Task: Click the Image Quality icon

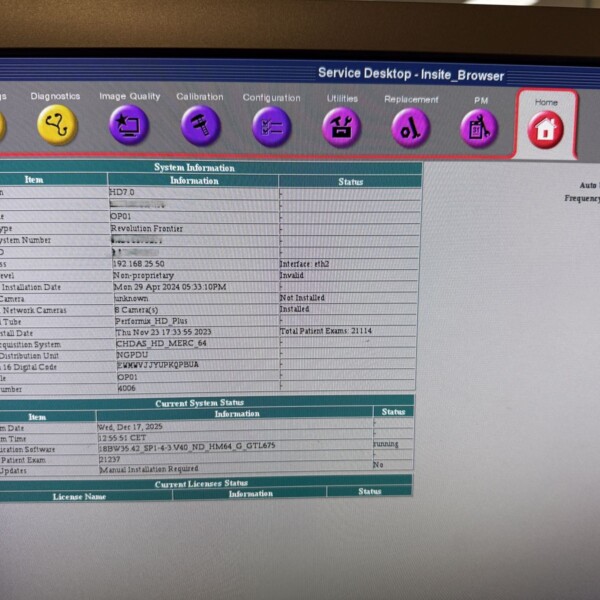Action: click(129, 126)
